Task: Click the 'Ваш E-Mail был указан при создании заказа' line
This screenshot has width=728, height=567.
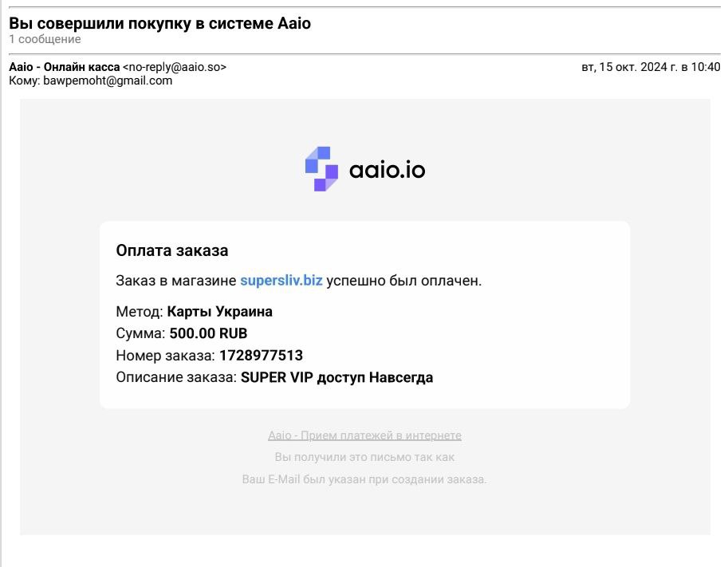Action: click(x=364, y=479)
